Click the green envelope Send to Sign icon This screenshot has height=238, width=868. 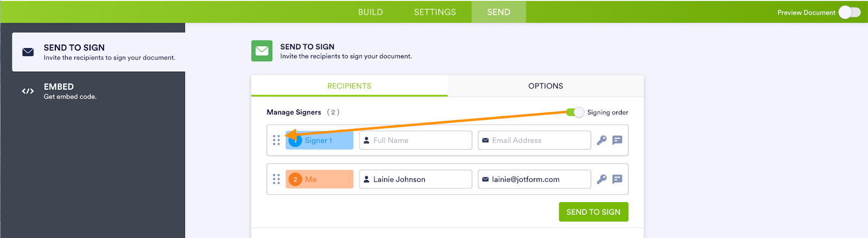262,51
